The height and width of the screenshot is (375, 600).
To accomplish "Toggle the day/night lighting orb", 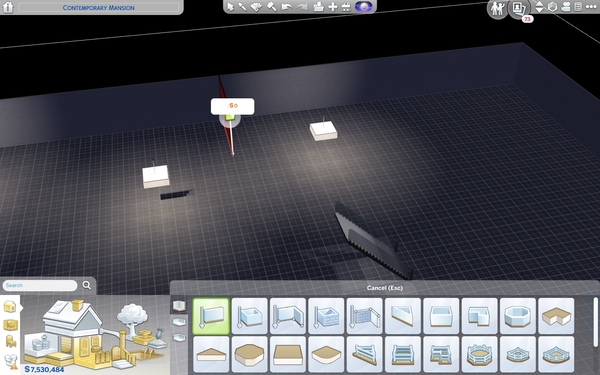I will 363,7.
